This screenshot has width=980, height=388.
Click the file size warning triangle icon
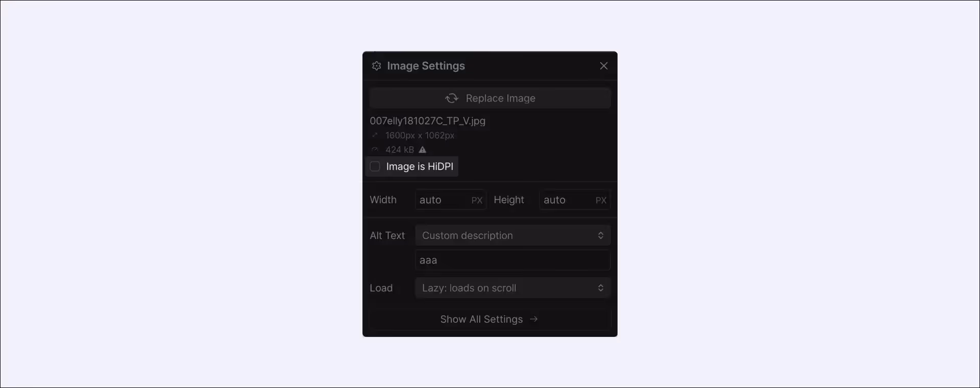(x=422, y=150)
